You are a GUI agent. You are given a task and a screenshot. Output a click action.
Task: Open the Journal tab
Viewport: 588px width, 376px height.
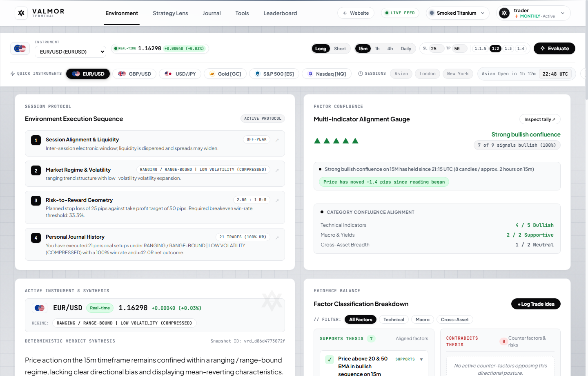(x=212, y=13)
